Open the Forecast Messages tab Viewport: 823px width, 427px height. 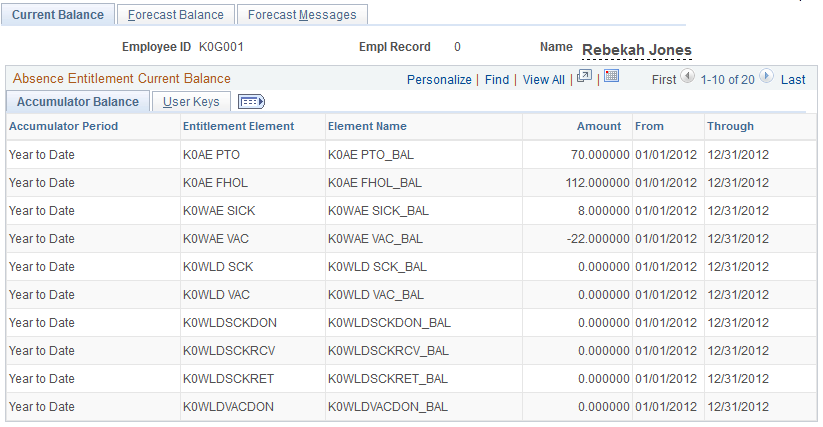[x=302, y=15]
